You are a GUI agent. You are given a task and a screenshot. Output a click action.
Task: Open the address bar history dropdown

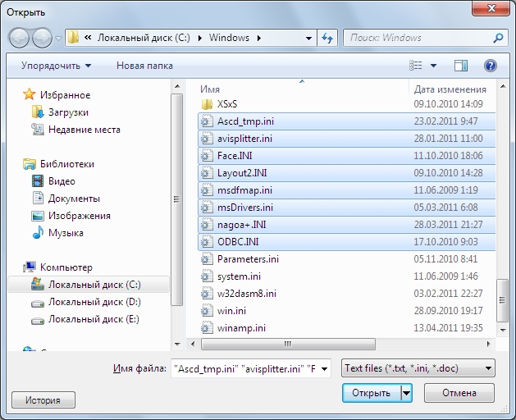click(x=308, y=39)
